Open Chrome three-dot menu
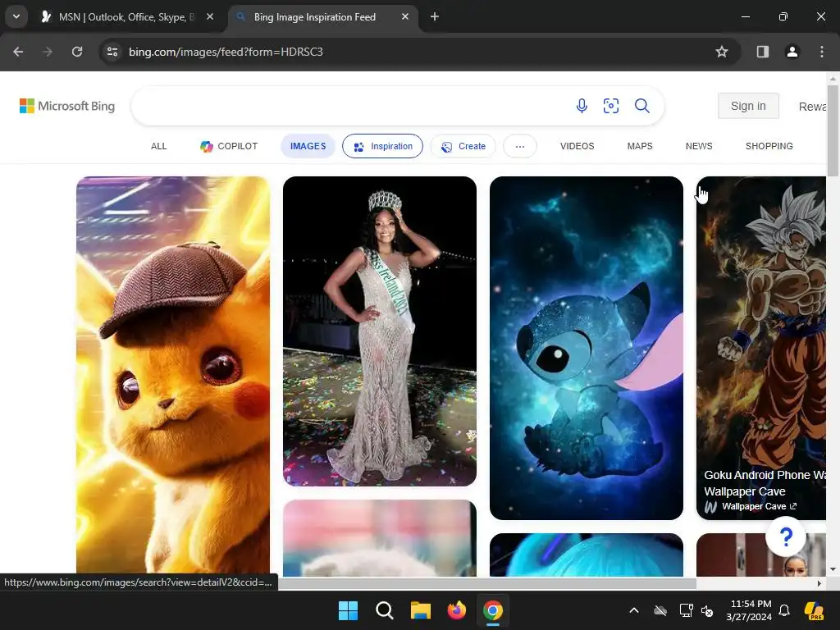 821,52
